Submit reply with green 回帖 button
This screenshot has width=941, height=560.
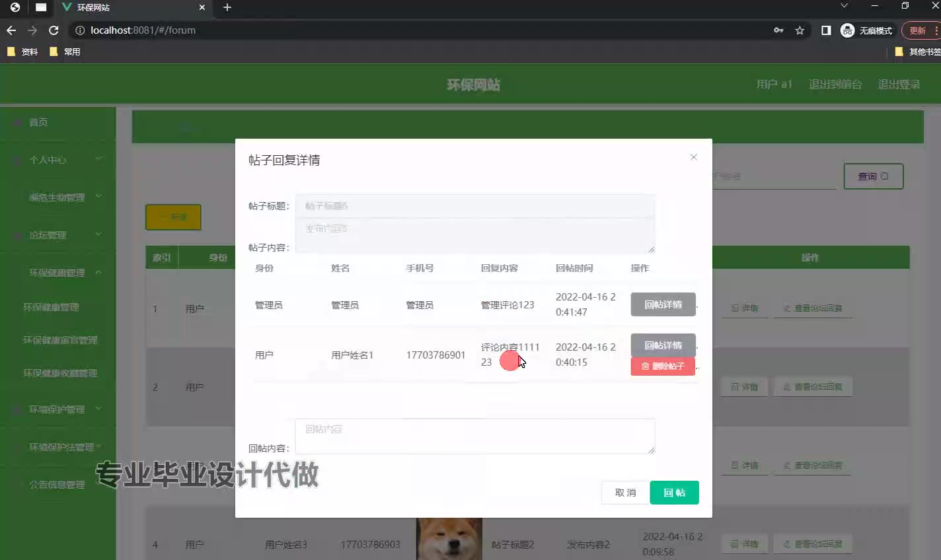click(x=674, y=493)
